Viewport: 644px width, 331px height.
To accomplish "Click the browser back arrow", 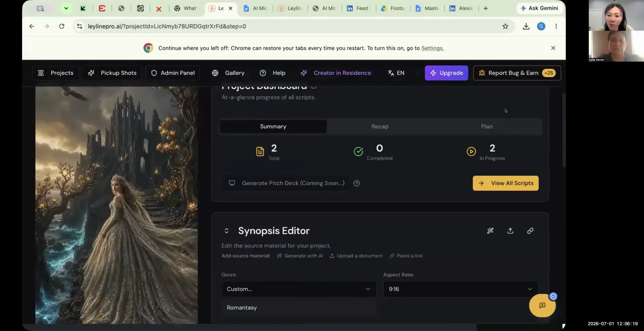I will tap(32, 26).
